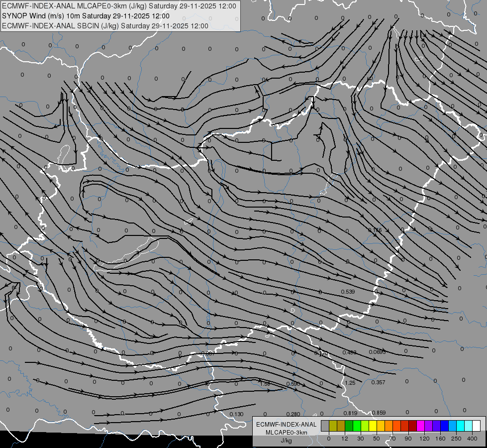Click the map value 0.859

(x=379, y=413)
